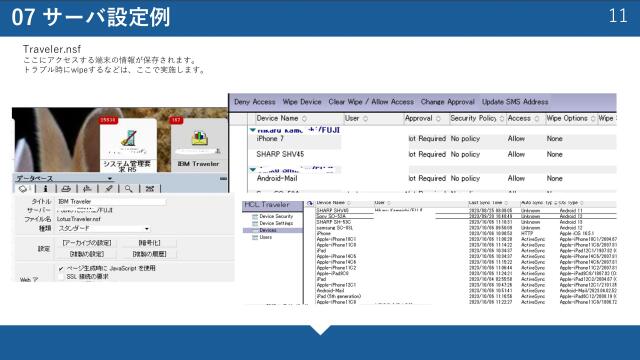Select the magnifier search tab icon

(x=129, y=189)
